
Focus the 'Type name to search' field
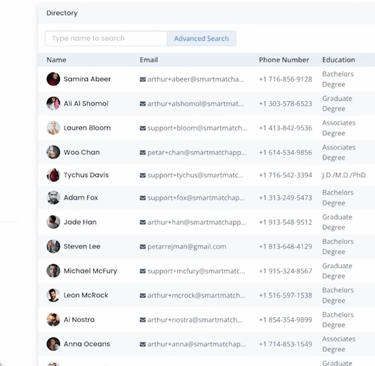tap(106, 38)
